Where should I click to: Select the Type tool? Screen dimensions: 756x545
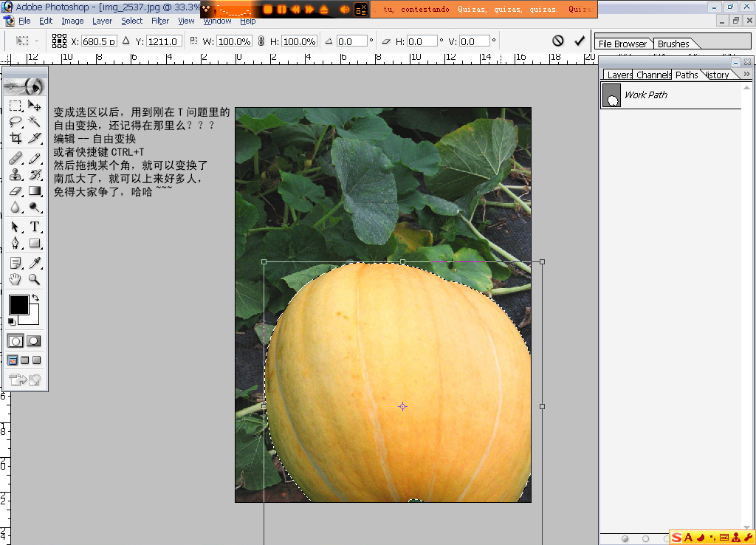pos(34,227)
